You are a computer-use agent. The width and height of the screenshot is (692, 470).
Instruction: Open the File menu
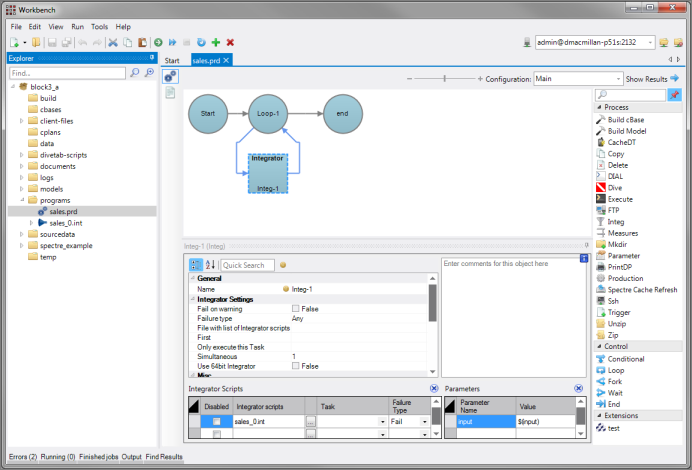(x=16, y=26)
